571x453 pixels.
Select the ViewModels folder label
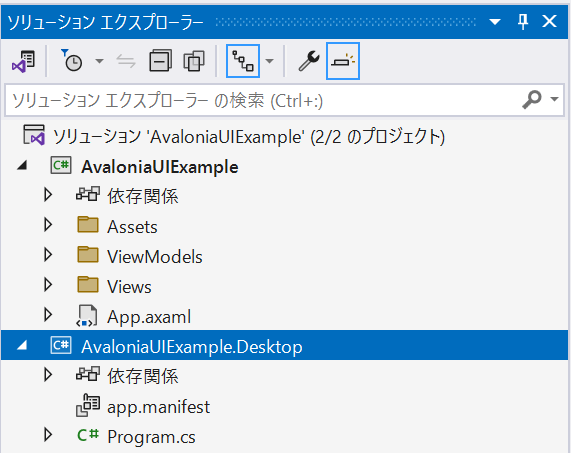click(155, 257)
